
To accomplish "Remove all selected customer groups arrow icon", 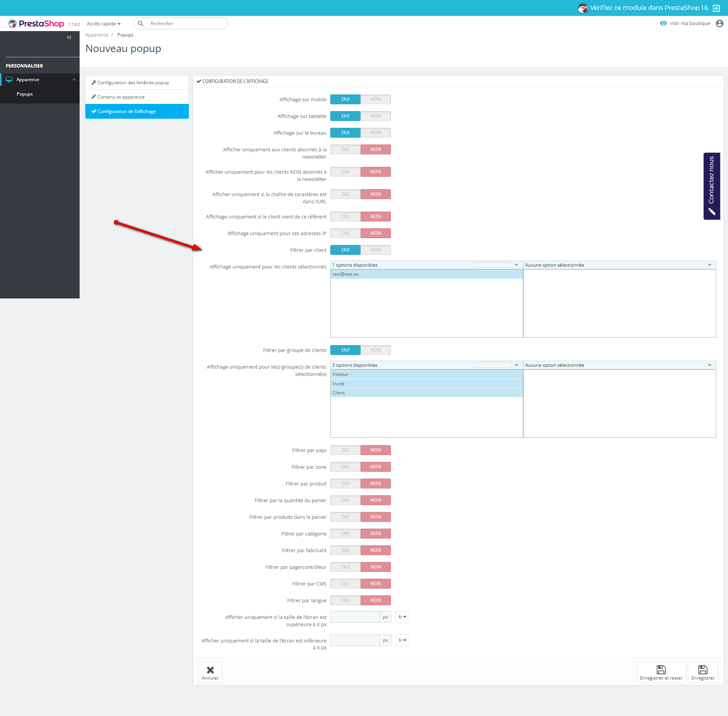I will tap(709, 365).
